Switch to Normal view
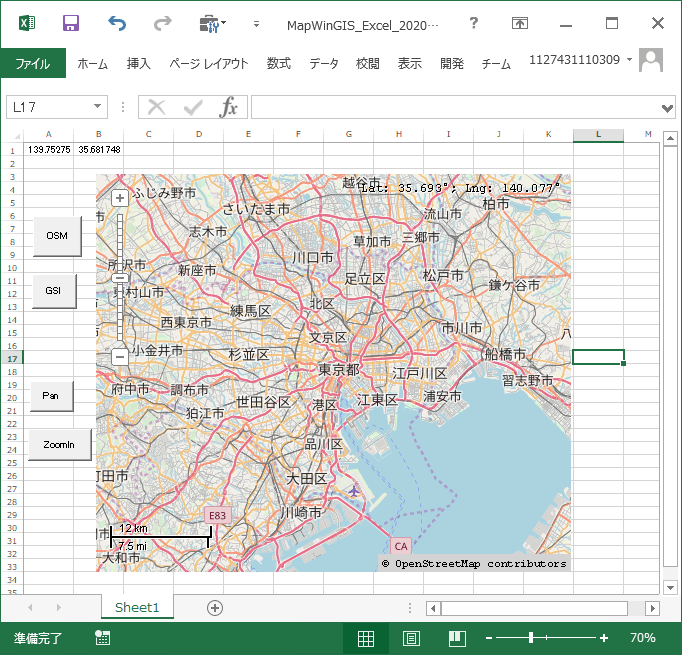682x655 pixels. (x=365, y=638)
